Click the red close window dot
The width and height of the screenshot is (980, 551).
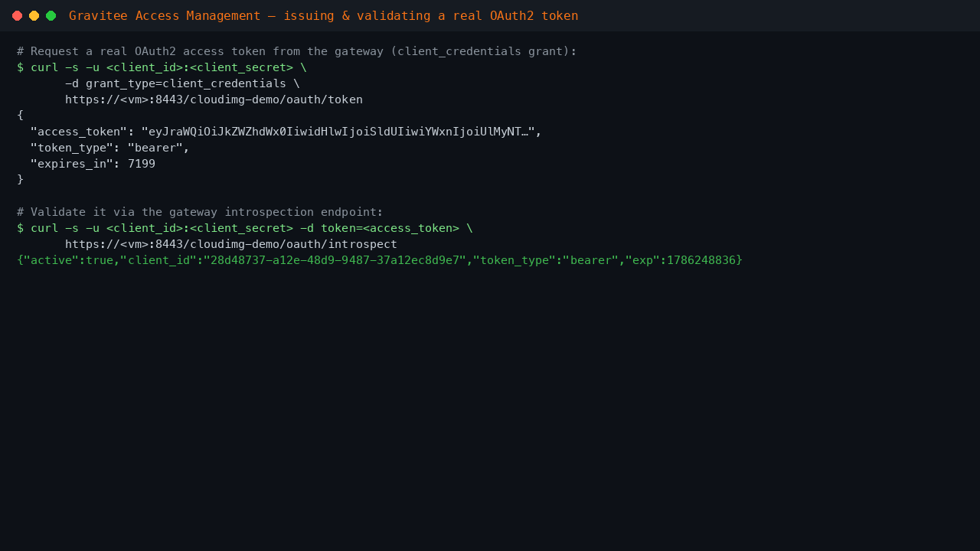tap(17, 15)
